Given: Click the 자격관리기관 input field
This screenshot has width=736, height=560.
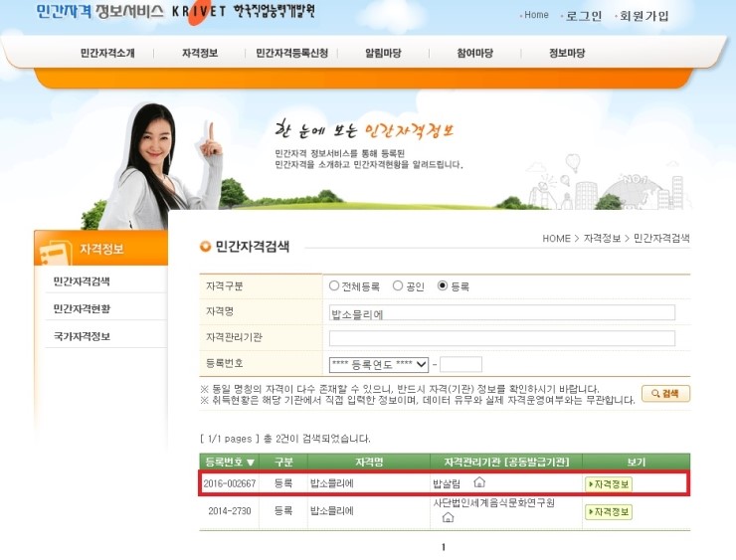Looking at the screenshot, I should click(x=502, y=338).
